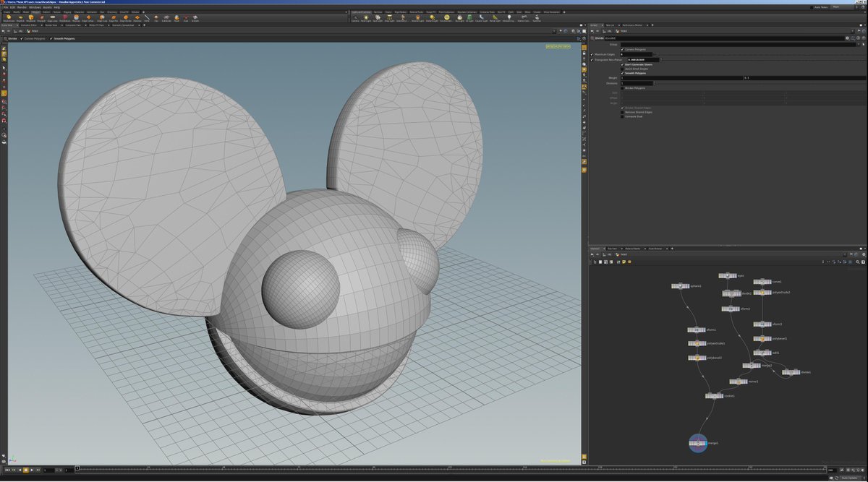This screenshot has width=868, height=482.
Task: Click in the Group input field
Action: click(738, 45)
